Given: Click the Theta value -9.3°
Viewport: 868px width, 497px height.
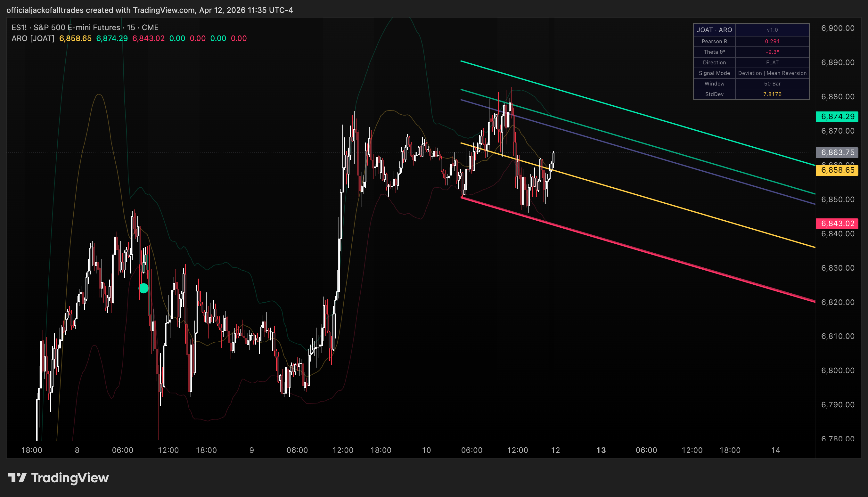Looking at the screenshot, I should (772, 52).
